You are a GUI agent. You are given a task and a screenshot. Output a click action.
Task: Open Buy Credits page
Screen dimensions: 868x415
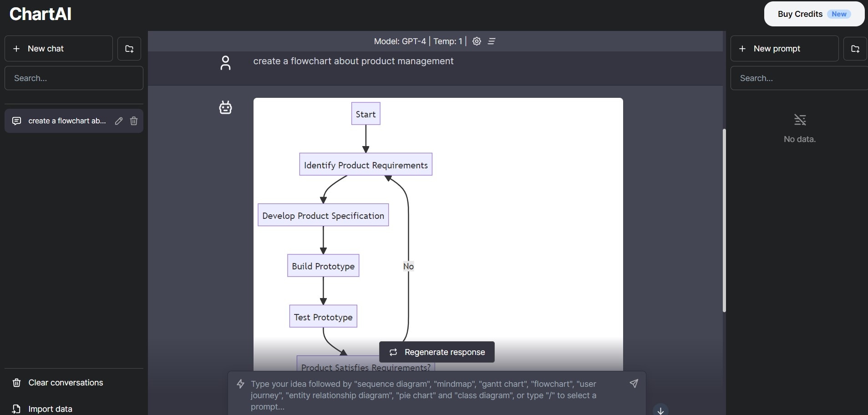pyautogui.click(x=814, y=14)
